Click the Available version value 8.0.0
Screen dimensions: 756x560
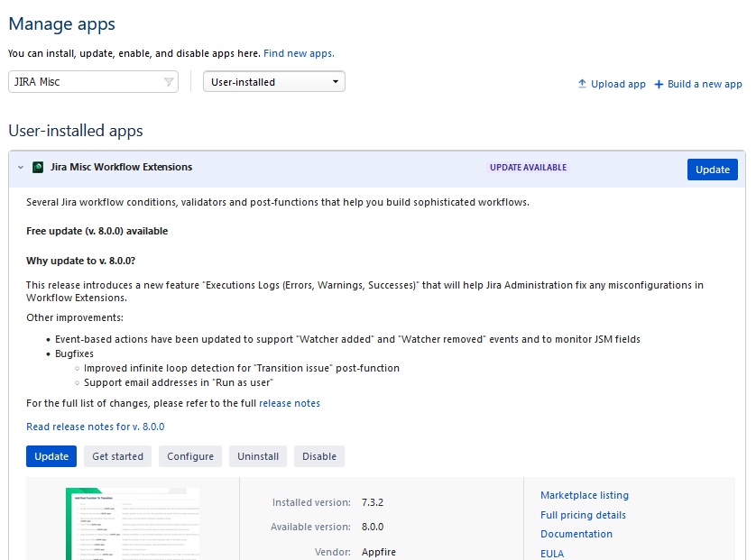[373, 527]
